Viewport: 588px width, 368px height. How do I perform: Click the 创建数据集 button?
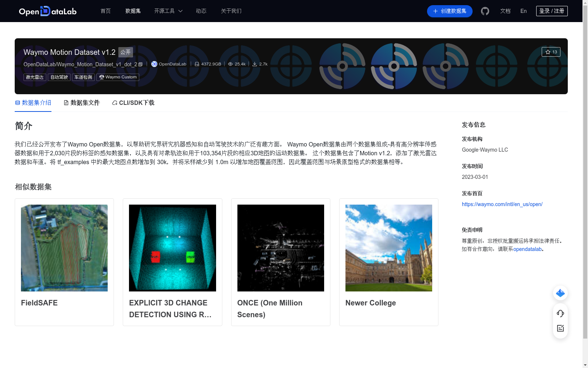(449, 11)
